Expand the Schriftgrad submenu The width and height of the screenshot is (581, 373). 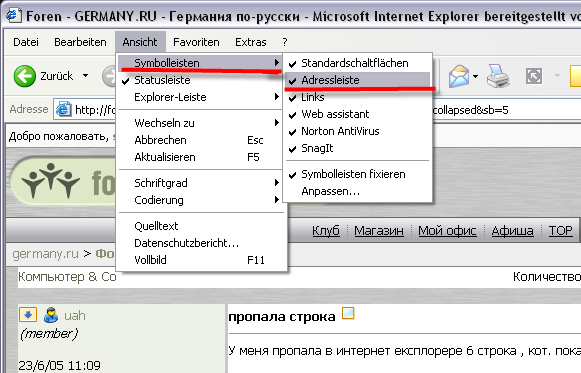tap(201, 183)
